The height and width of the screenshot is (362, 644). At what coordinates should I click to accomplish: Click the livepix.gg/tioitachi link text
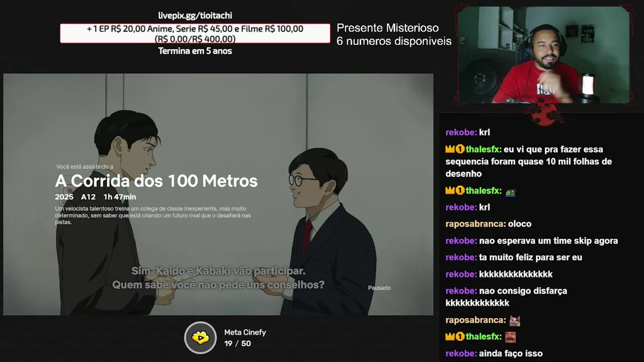pyautogui.click(x=195, y=16)
